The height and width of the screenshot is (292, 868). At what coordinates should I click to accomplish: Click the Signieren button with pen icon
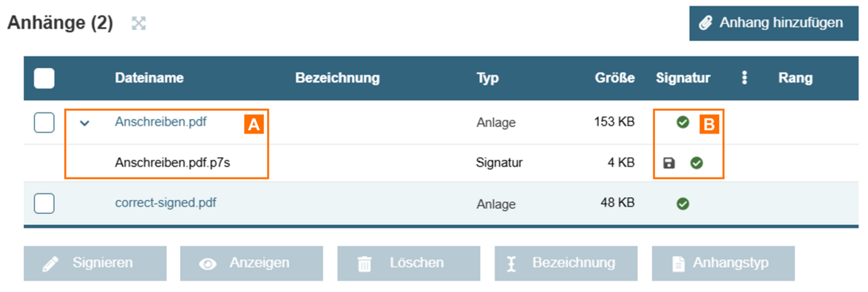(95, 264)
